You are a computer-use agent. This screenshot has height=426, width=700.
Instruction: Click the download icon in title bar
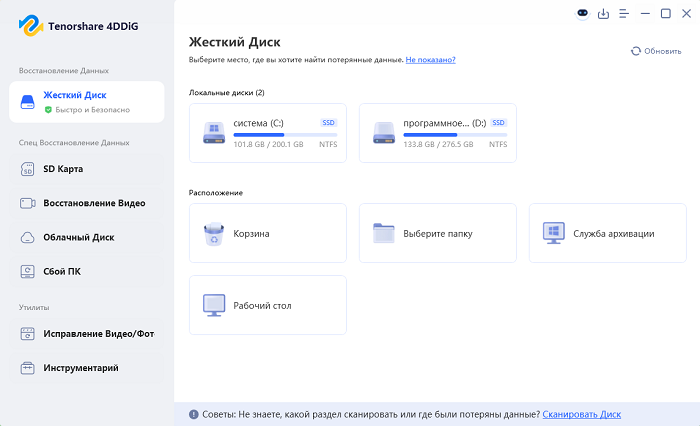coord(603,14)
